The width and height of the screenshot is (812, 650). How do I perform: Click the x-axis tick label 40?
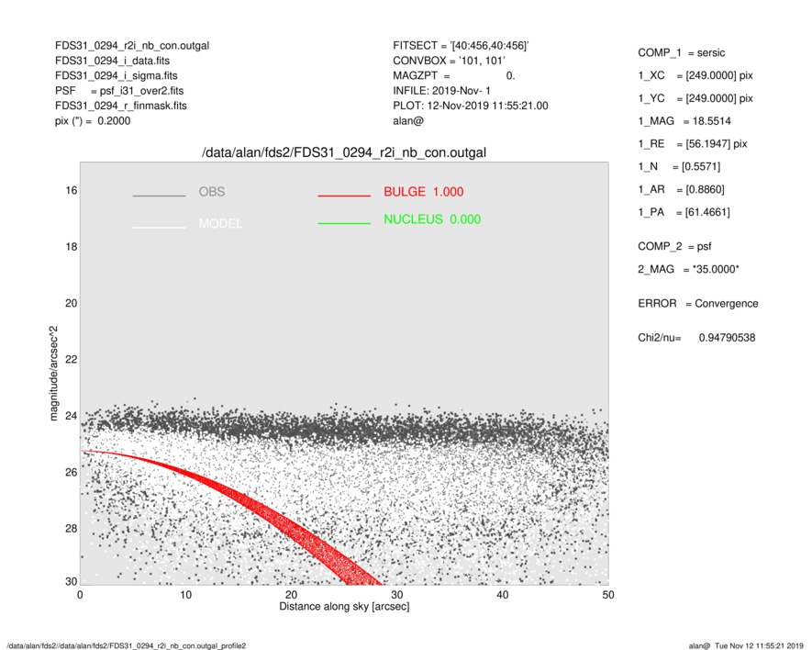[x=503, y=595]
